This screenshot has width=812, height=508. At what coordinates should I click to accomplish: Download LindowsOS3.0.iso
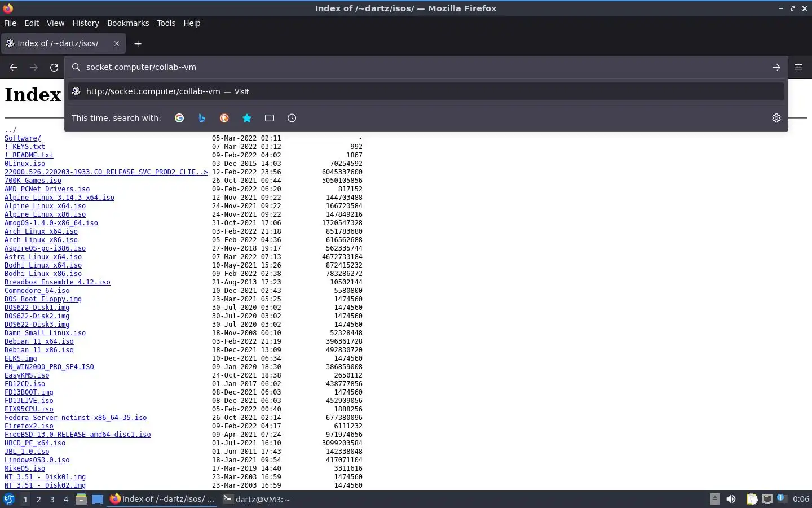pos(37,460)
